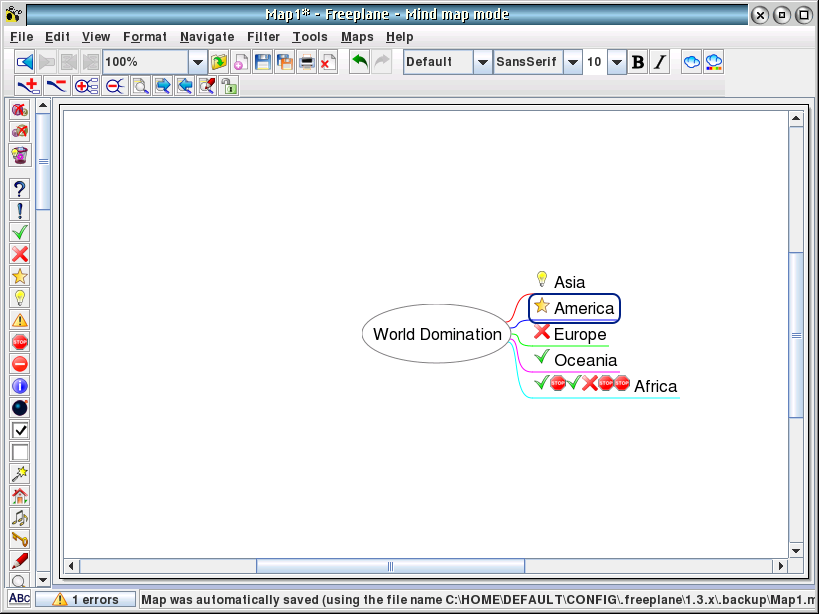The image size is (819, 614).
Task: Open the Format menu
Action: pyautogui.click(x=145, y=37)
